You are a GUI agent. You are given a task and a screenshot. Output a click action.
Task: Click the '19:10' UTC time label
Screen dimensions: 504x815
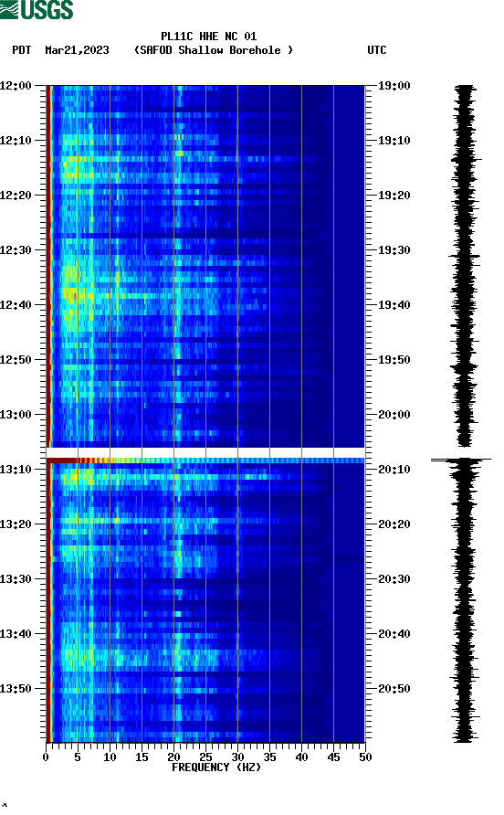394,141
